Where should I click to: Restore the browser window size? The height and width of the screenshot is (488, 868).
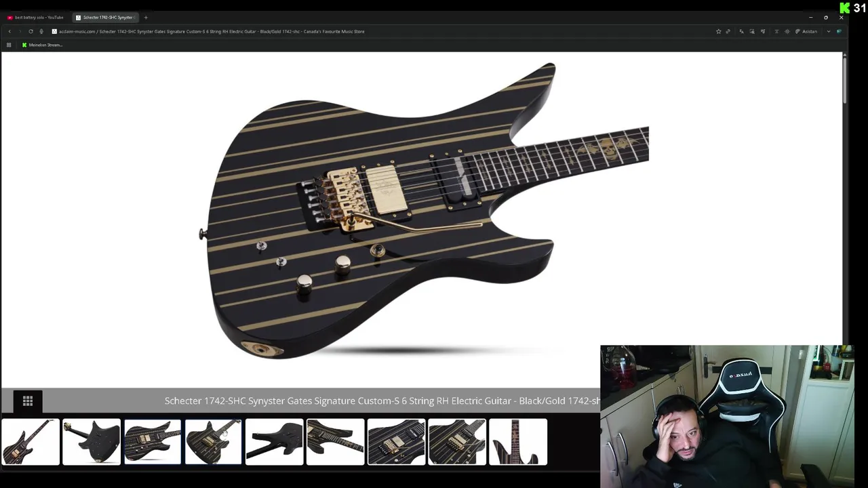826,17
